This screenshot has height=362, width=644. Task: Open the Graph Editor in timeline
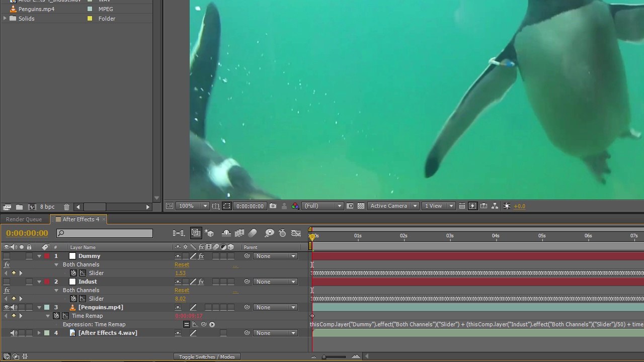click(x=296, y=233)
